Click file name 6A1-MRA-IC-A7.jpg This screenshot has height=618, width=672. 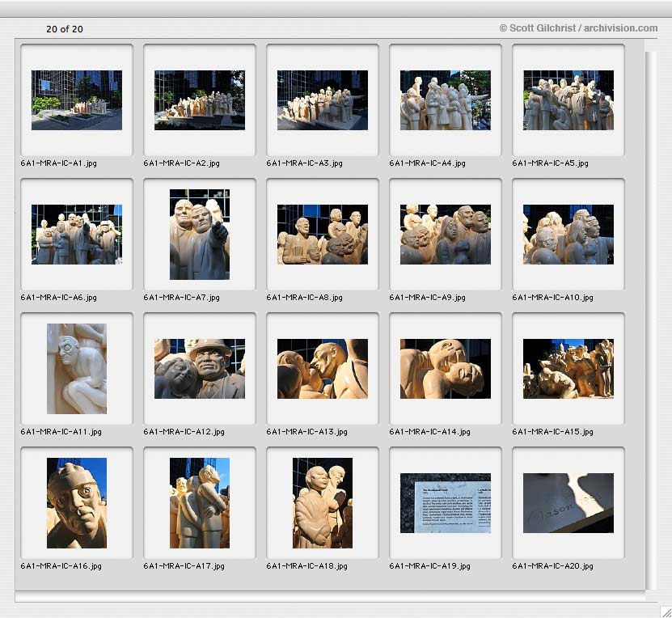pyautogui.click(x=182, y=298)
